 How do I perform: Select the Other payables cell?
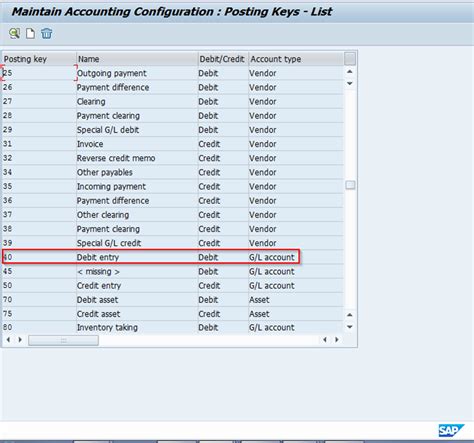137,172
